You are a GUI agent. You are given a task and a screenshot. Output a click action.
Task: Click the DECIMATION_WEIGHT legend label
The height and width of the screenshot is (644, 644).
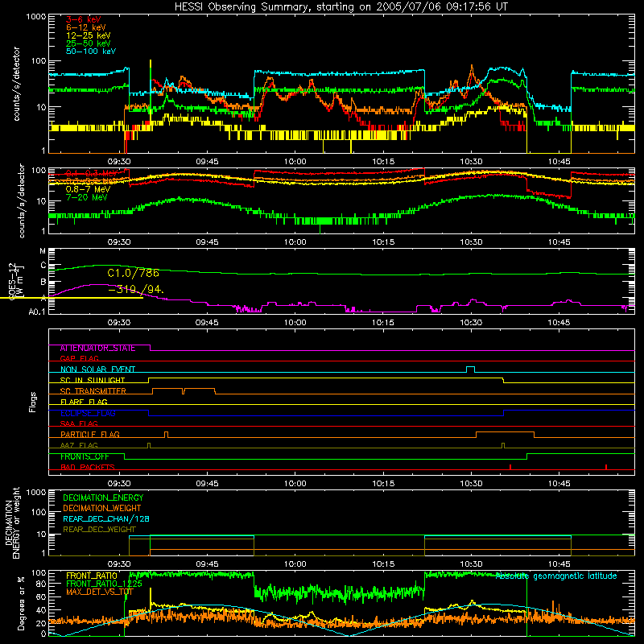[x=102, y=509]
